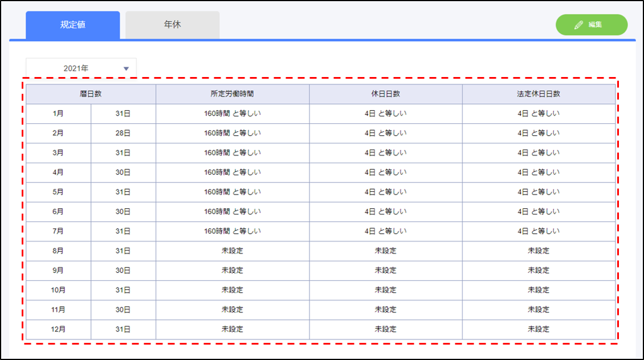Click the 31日 cell in 1月 row
Screen dimensions: 644x360
[x=123, y=114]
